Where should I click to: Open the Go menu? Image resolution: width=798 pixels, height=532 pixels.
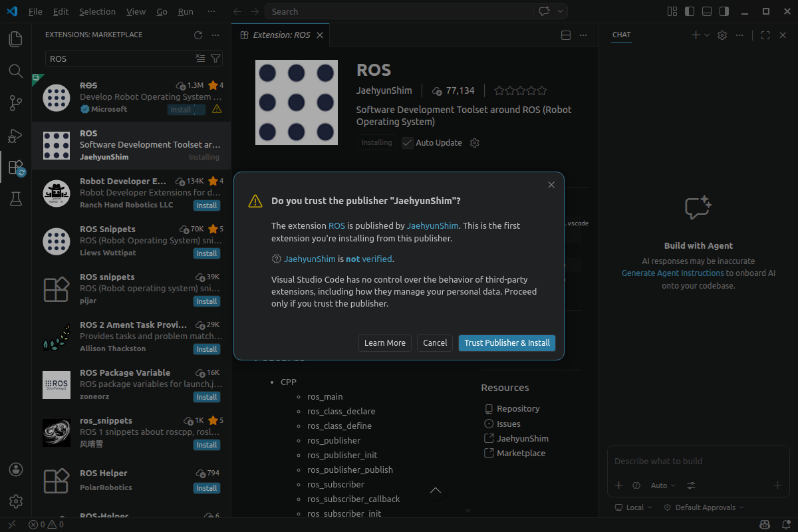pyautogui.click(x=162, y=11)
